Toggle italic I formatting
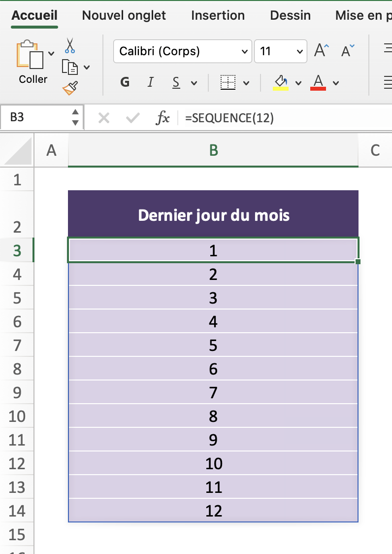Image resolution: width=392 pixels, height=554 pixels. [150, 82]
